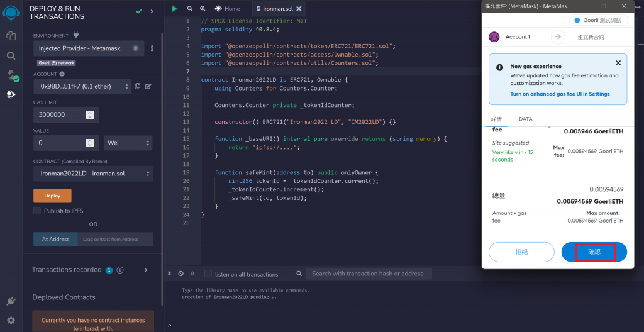The width and height of the screenshot is (644, 332).
Task: Click the Transactions recorded info icon
Action: 120,270
